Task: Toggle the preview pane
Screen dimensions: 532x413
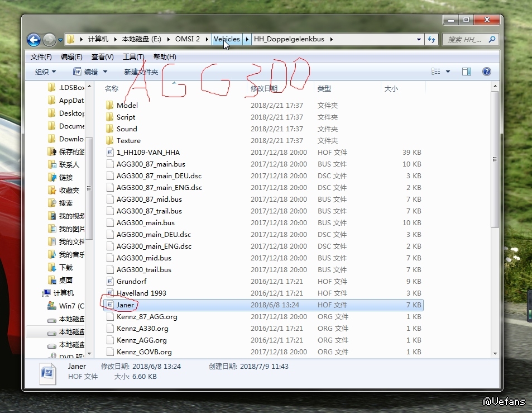Action: click(467, 72)
